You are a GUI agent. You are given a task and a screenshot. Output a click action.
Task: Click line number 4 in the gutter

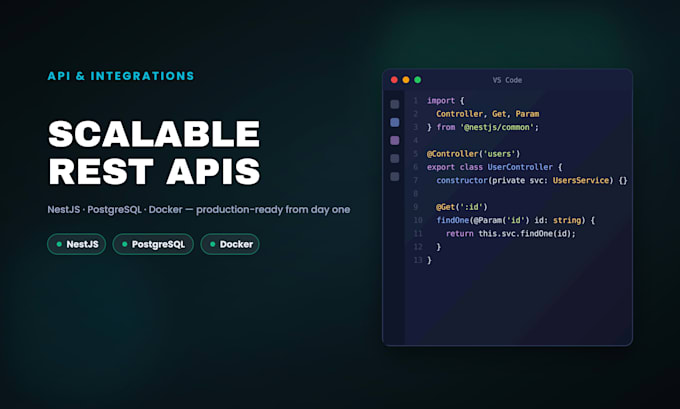pyautogui.click(x=415, y=141)
